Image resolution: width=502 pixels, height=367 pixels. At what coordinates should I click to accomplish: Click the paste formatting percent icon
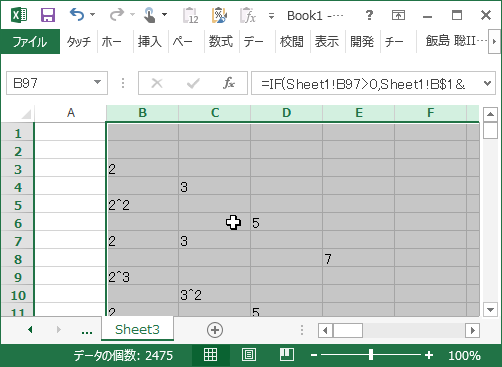click(219, 16)
